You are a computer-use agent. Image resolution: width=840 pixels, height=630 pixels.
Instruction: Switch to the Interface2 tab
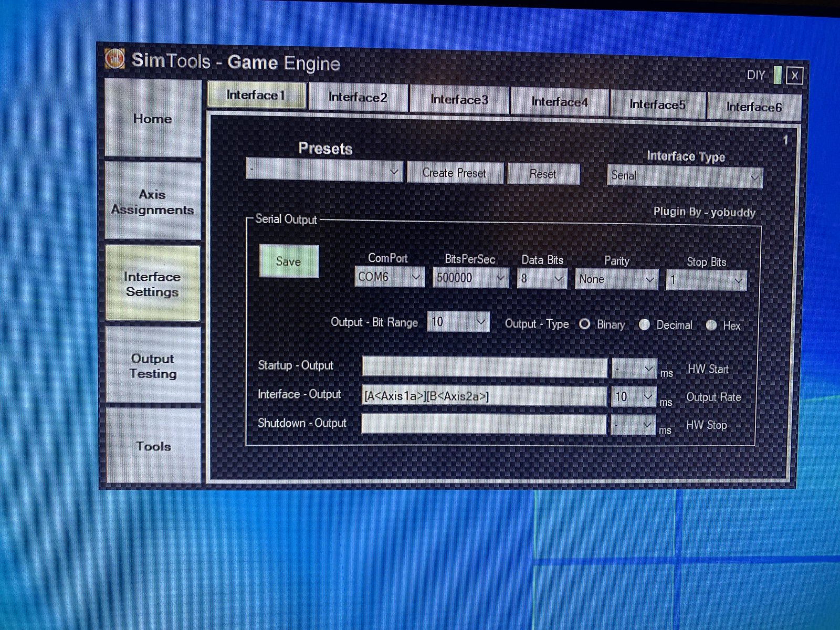[x=358, y=97]
